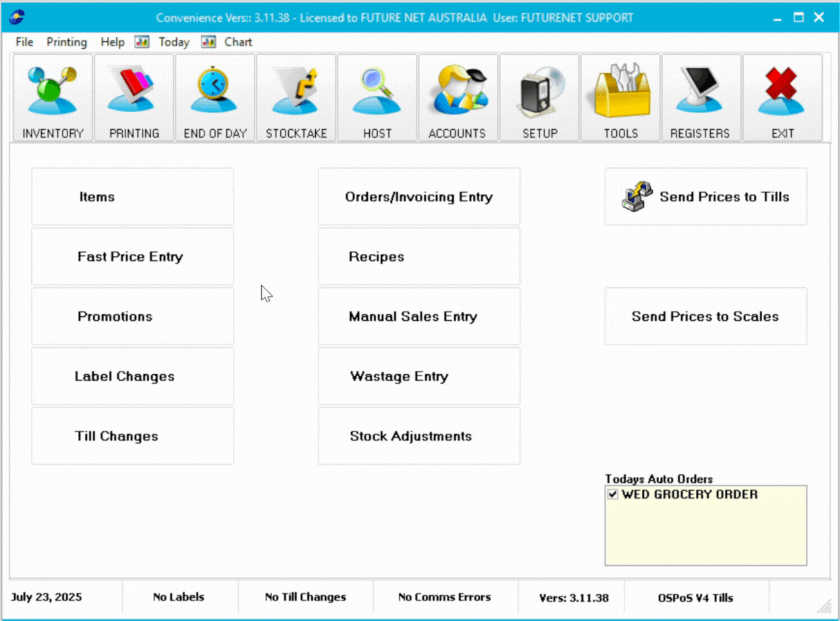Open the Printing toolbar icon
This screenshot has height=621, width=840.
tap(134, 98)
